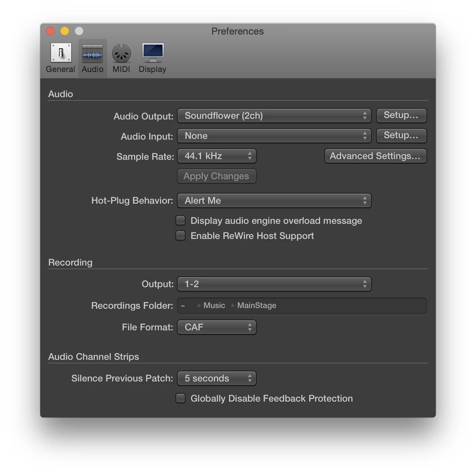Switch to the General tab label
Viewport: 476px width, 475px height.
pyautogui.click(x=60, y=69)
